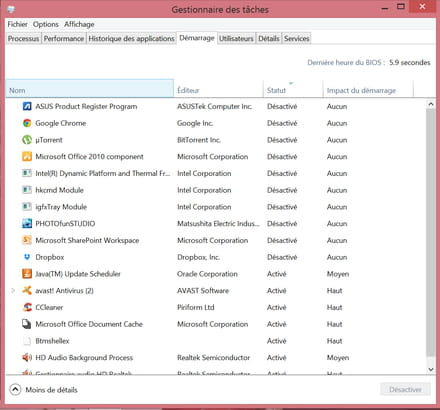Switch to the Performance tab
The height and width of the screenshot is (410, 440).
point(64,39)
